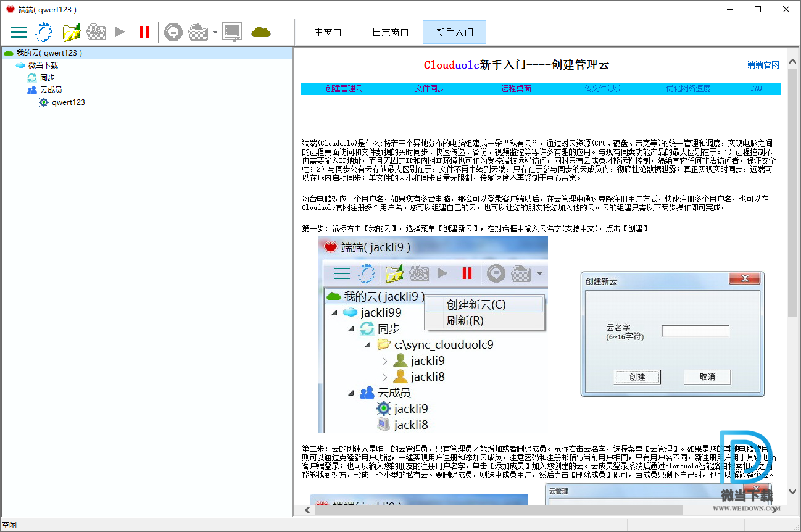Viewport: 801px width, 532px height.
Task: Open the 优化网络速度 guide link
Action: (x=688, y=89)
